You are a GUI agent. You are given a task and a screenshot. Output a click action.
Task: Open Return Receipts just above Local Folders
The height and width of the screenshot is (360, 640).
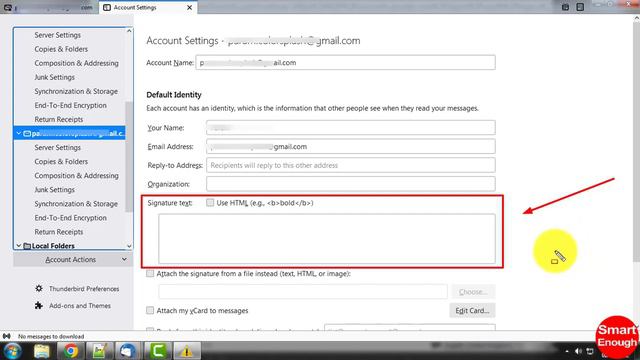pos(58,232)
